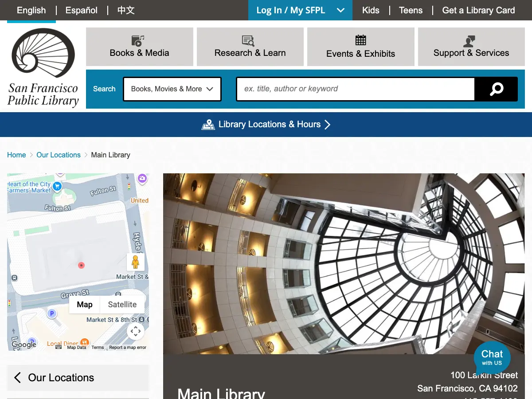Click the map camera controls compass icon
Screen dimensions: 532x399
136,331
